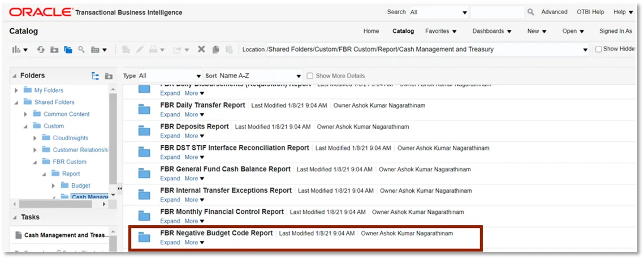This screenshot has height=259, width=644.
Task: Click the search magnifier icon in the Catalog toolbar
Action: (x=81, y=50)
